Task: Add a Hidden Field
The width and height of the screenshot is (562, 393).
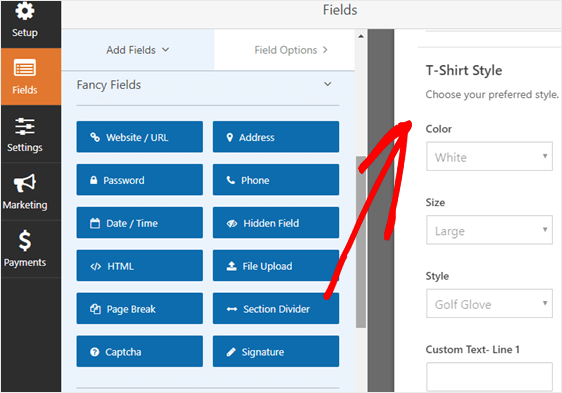Action: (x=276, y=223)
